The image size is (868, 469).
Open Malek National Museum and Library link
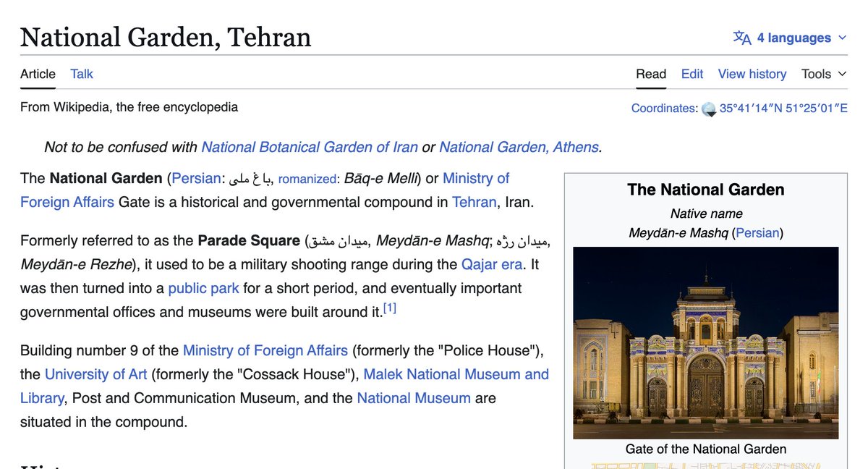point(456,374)
